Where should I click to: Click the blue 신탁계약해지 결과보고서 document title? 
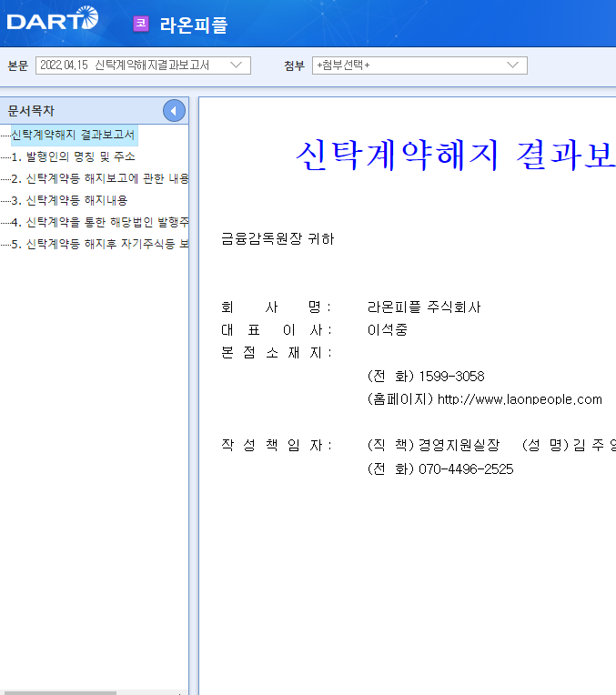(456, 156)
